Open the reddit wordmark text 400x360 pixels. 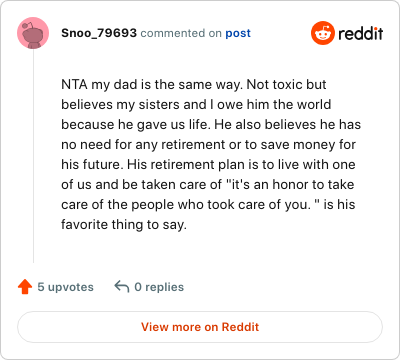coord(361,33)
